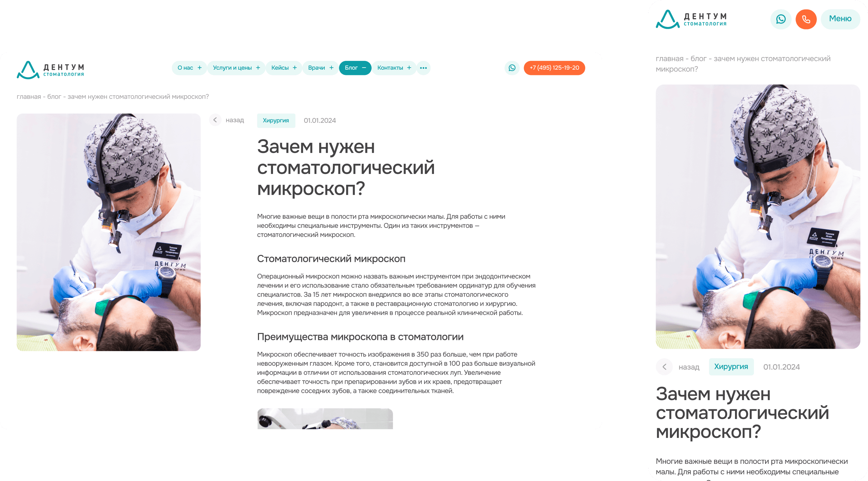
Task: Collapse the active "Блог" menu
Action: coord(355,68)
